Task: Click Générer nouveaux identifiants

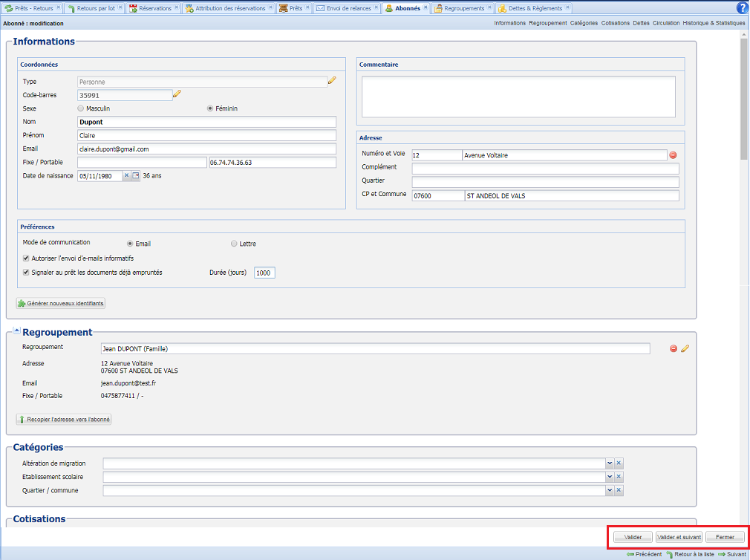Action: pos(60,302)
